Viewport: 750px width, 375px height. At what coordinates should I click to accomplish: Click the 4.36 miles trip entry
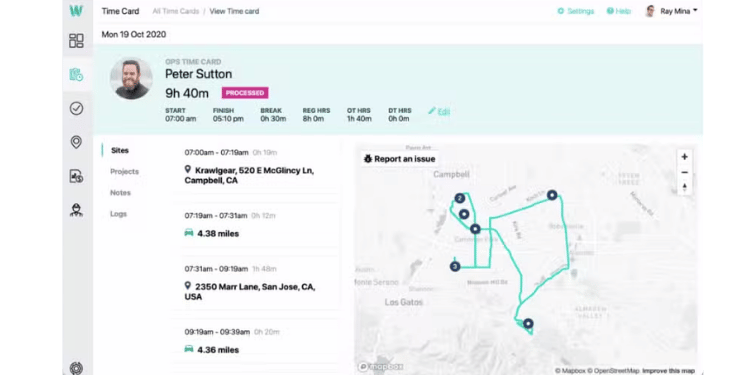point(218,350)
